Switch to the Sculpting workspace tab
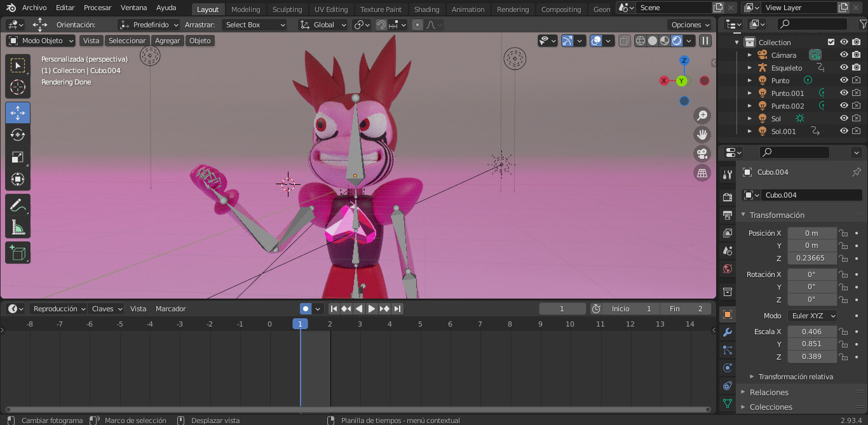Image resolution: width=868 pixels, height=425 pixels. 287,10
